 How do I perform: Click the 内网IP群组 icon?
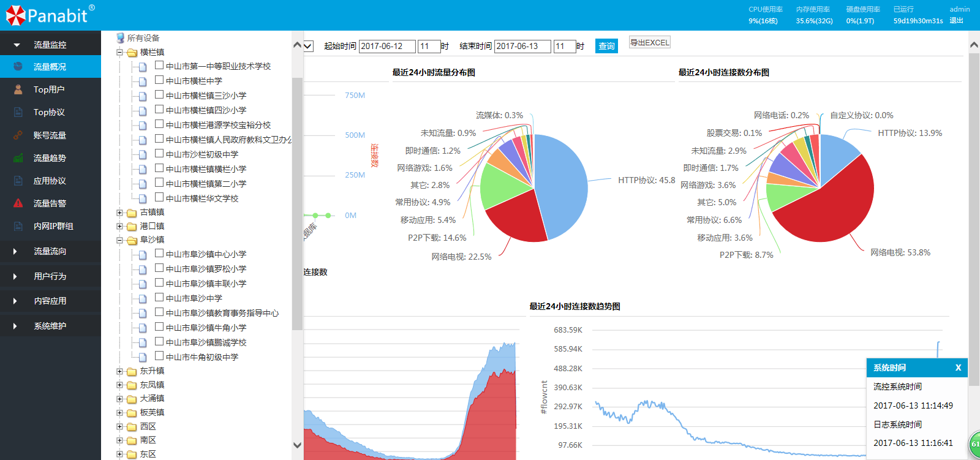18,226
